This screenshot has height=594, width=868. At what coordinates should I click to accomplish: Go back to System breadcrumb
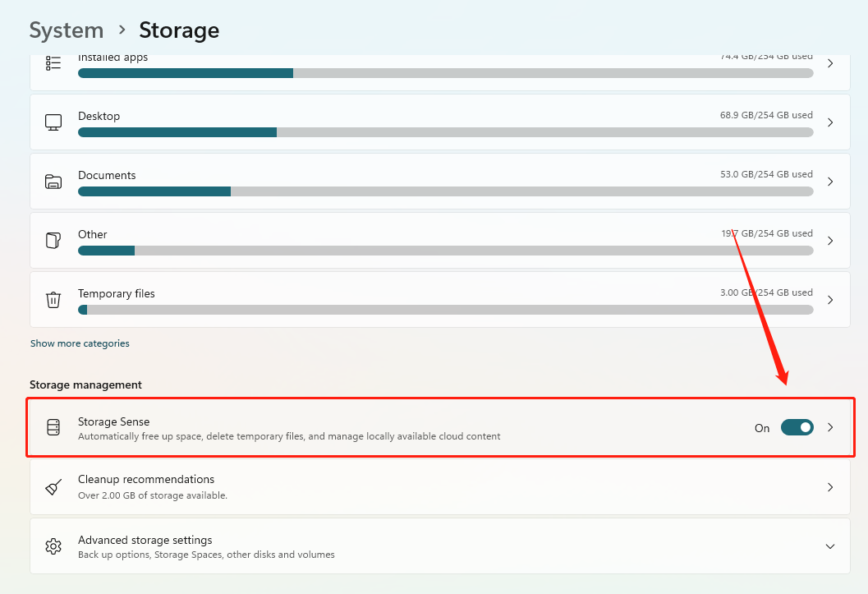coord(67,30)
